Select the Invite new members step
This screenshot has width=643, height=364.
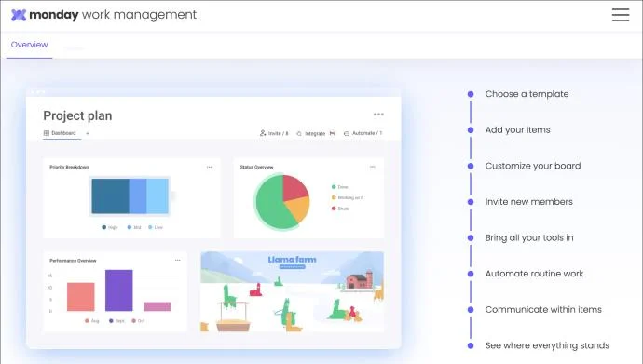pos(529,202)
